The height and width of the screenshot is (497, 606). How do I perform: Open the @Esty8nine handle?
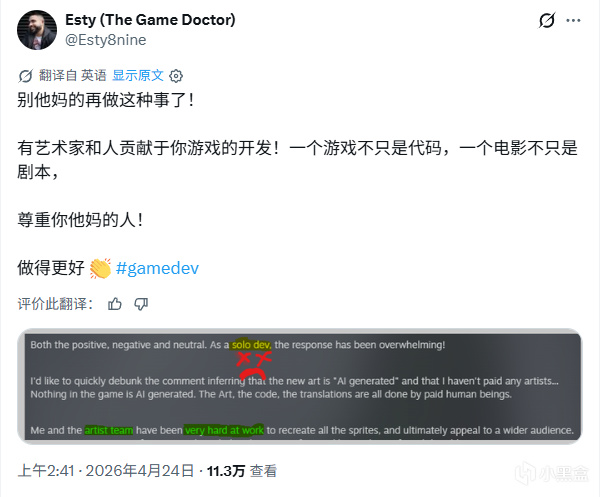coord(106,40)
